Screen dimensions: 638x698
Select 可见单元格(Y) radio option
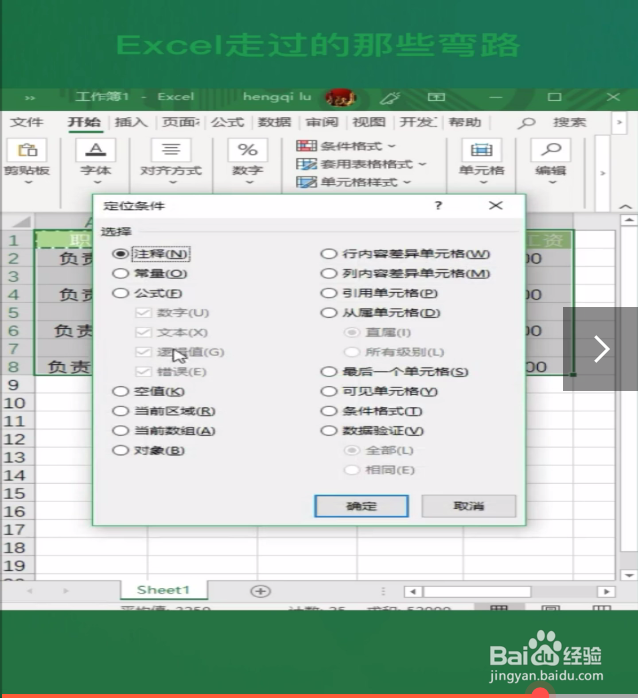[x=329, y=391]
